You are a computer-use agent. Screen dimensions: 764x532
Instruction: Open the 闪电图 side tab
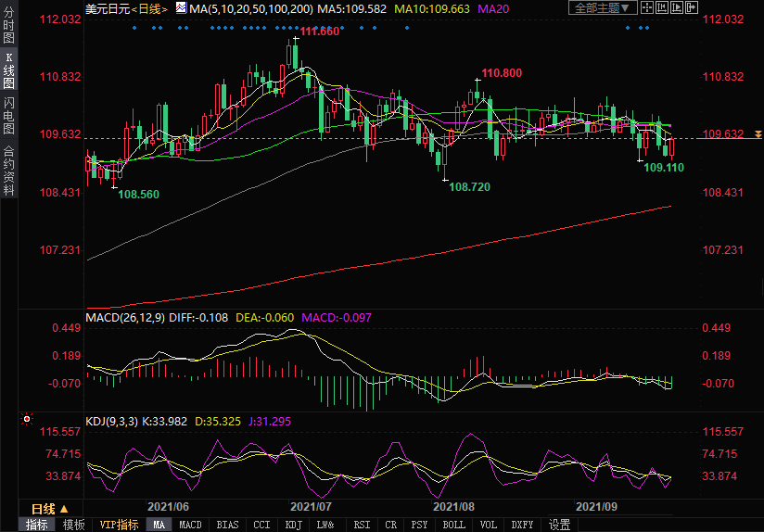[x=8, y=116]
